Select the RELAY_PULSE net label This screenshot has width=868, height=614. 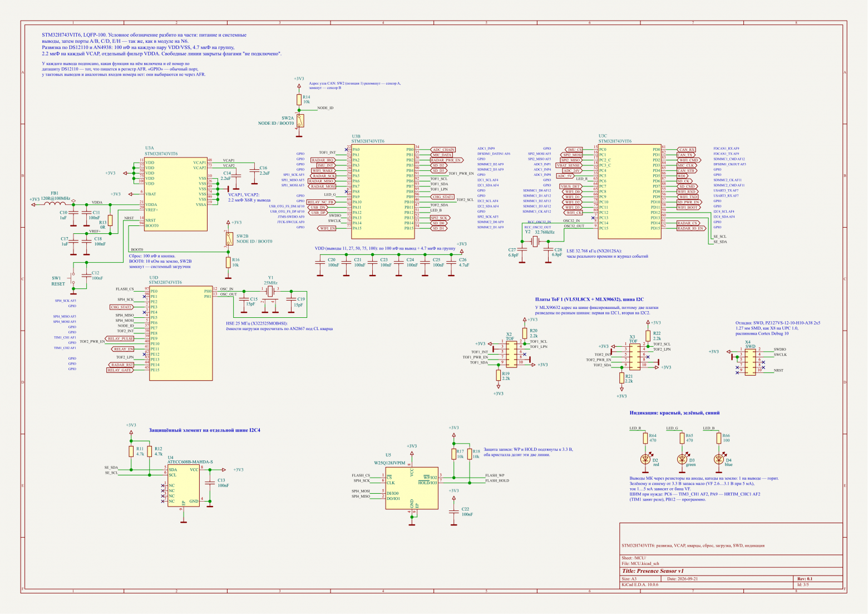[x=120, y=338]
